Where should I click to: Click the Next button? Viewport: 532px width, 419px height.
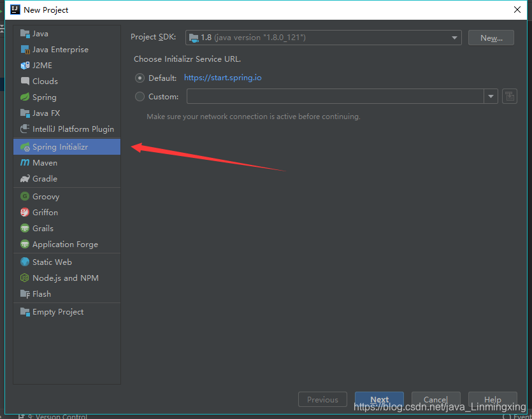tap(379, 399)
